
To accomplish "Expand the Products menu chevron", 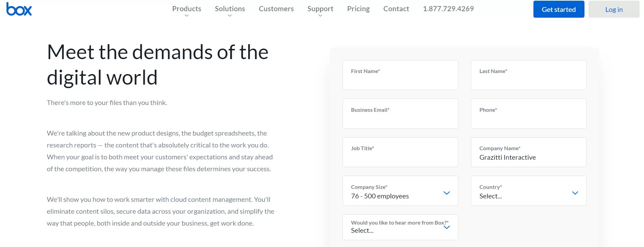I will (186, 16).
